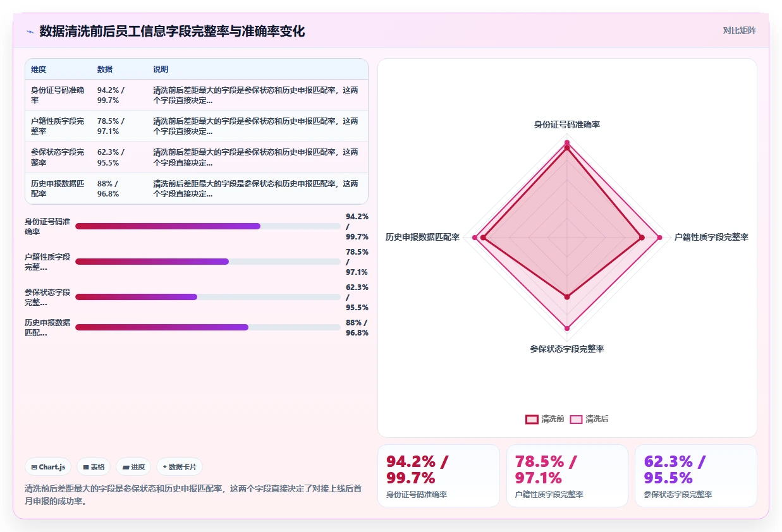Click the header icon beside the title
Viewport: 782px width, 532px height.
point(30,31)
